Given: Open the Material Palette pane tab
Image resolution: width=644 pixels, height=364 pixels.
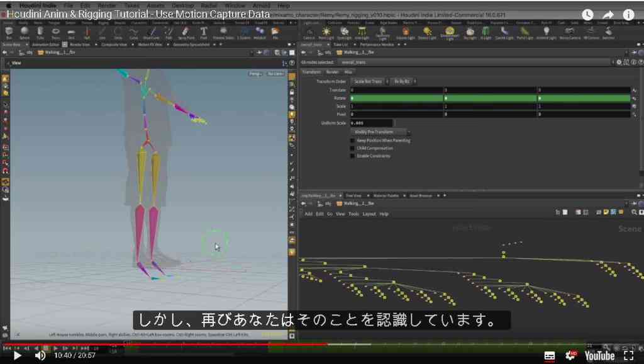Looking at the screenshot, I should pyautogui.click(x=386, y=196).
